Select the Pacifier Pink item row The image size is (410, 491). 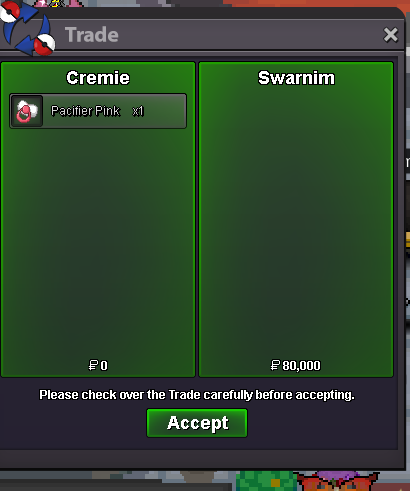point(98,111)
